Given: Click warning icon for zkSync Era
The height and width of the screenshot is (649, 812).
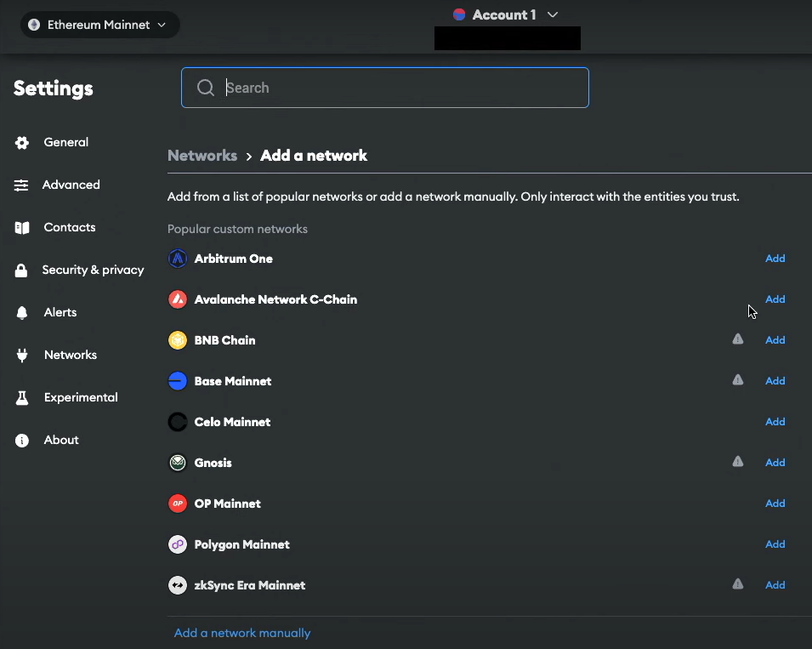Looking at the screenshot, I should [x=738, y=584].
